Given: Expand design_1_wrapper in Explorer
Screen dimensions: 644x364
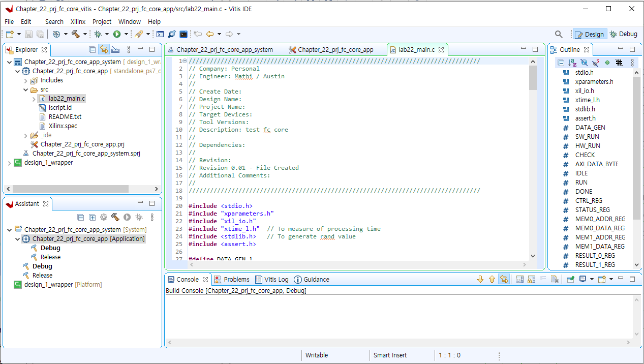Looking at the screenshot, I should [x=10, y=163].
